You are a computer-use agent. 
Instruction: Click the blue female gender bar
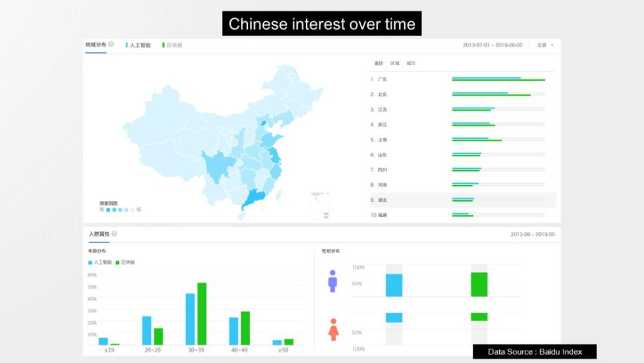click(x=394, y=317)
